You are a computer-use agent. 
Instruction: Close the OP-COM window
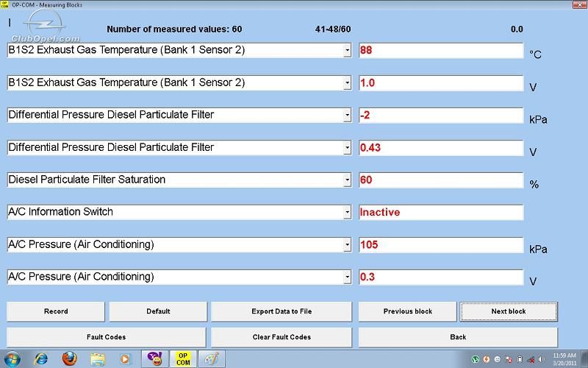pyautogui.click(x=580, y=4)
